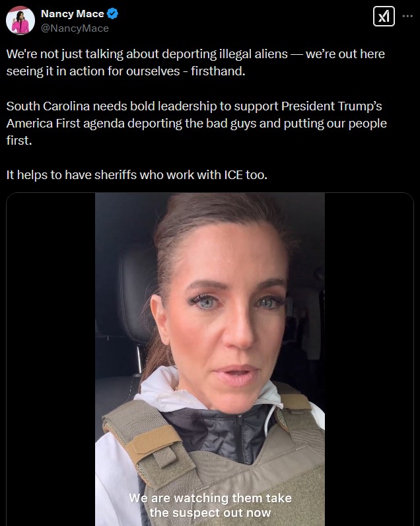Viewport: 420px width, 526px height.
Task: Click the blue verified checkmark badge
Action: pos(113,14)
